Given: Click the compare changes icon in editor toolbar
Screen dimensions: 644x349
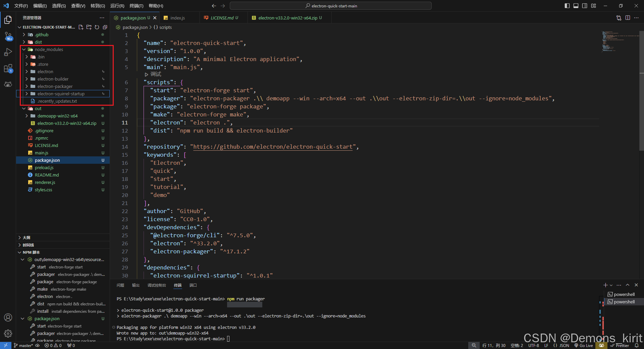Looking at the screenshot, I should click(x=619, y=18).
